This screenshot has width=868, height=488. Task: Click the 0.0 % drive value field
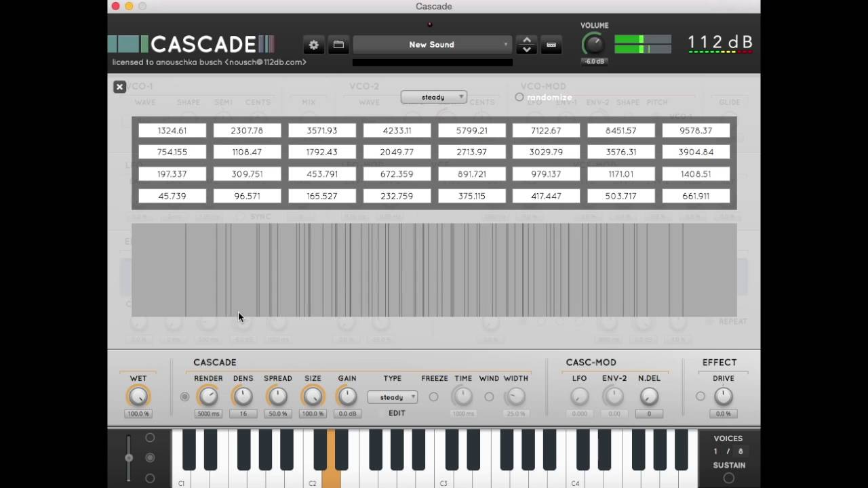tap(724, 413)
